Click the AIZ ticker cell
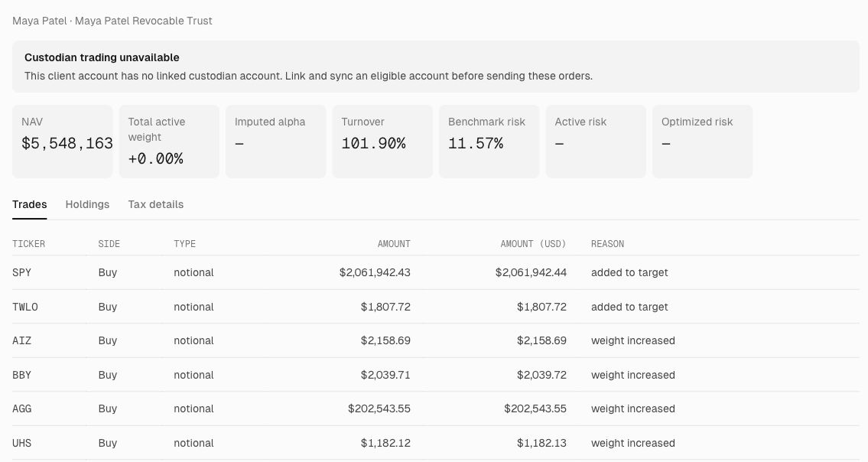The height and width of the screenshot is (462, 868). point(21,340)
